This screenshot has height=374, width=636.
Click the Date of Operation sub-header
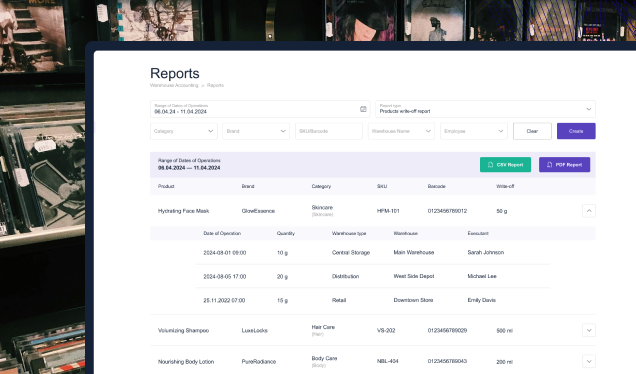click(x=222, y=233)
